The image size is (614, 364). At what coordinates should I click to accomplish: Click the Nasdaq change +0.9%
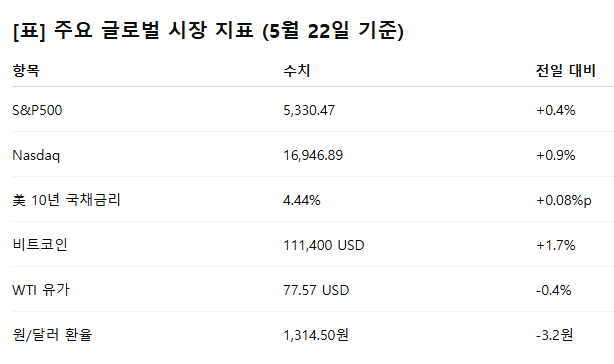(x=555, y=155)
